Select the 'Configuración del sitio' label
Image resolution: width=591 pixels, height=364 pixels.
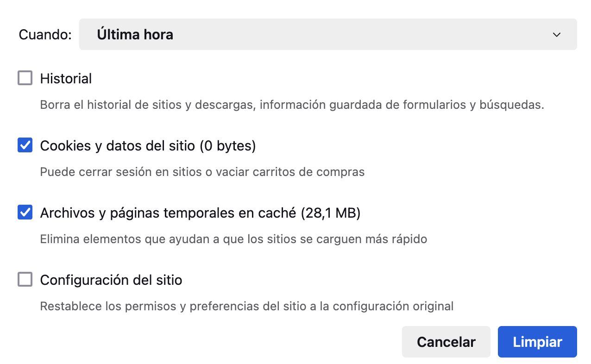tap(111, 280)
